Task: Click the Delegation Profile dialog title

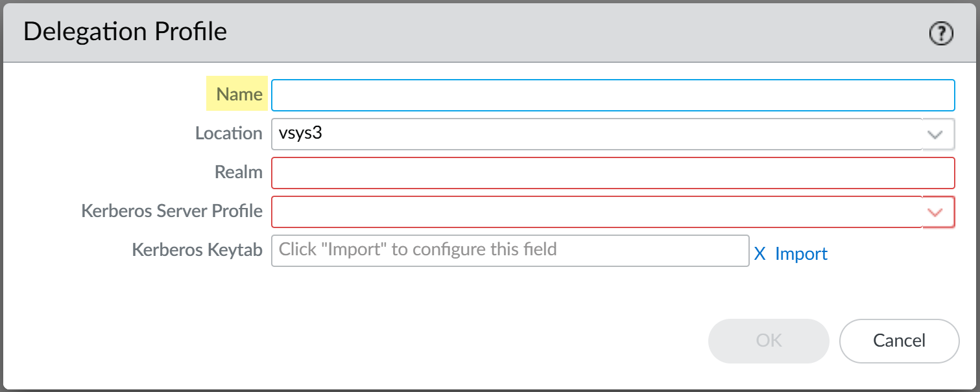Action: click(125, 32)
